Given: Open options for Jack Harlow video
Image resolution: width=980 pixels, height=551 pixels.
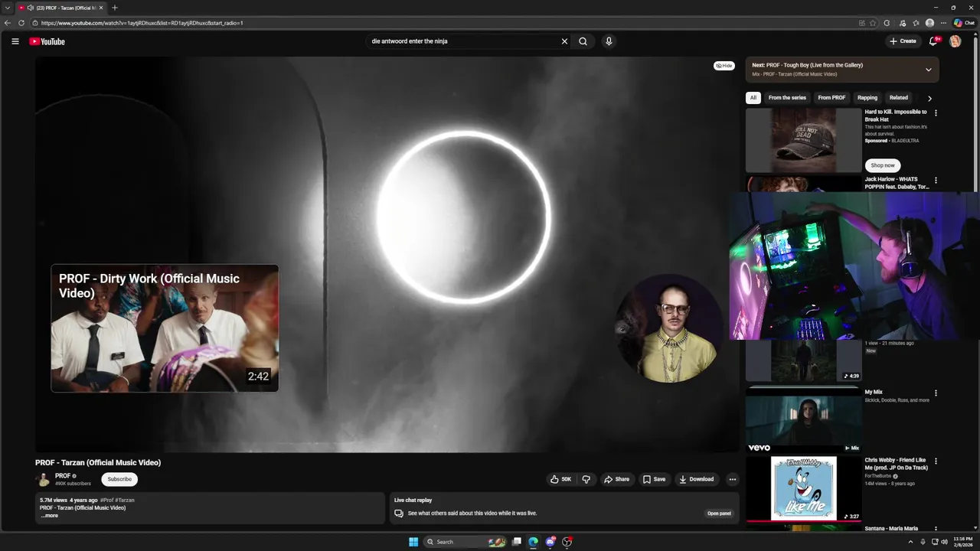Looking at the screenshot, I should (935, 181).
